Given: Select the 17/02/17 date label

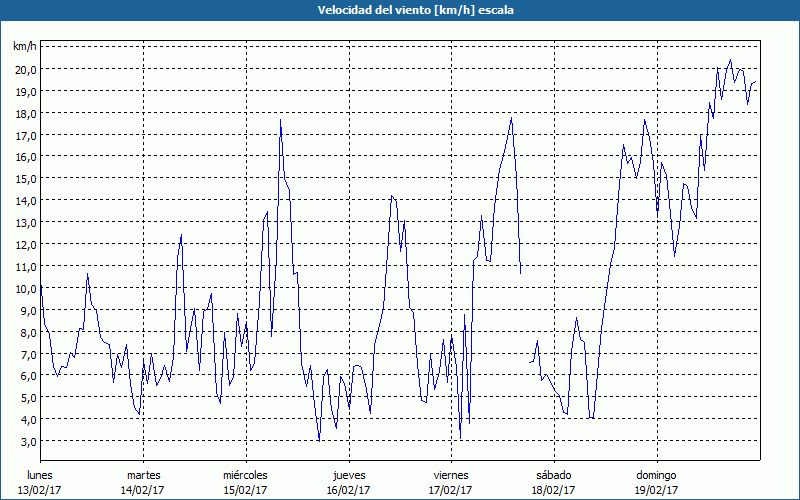Looking at the screenshot, I should 451,490.
